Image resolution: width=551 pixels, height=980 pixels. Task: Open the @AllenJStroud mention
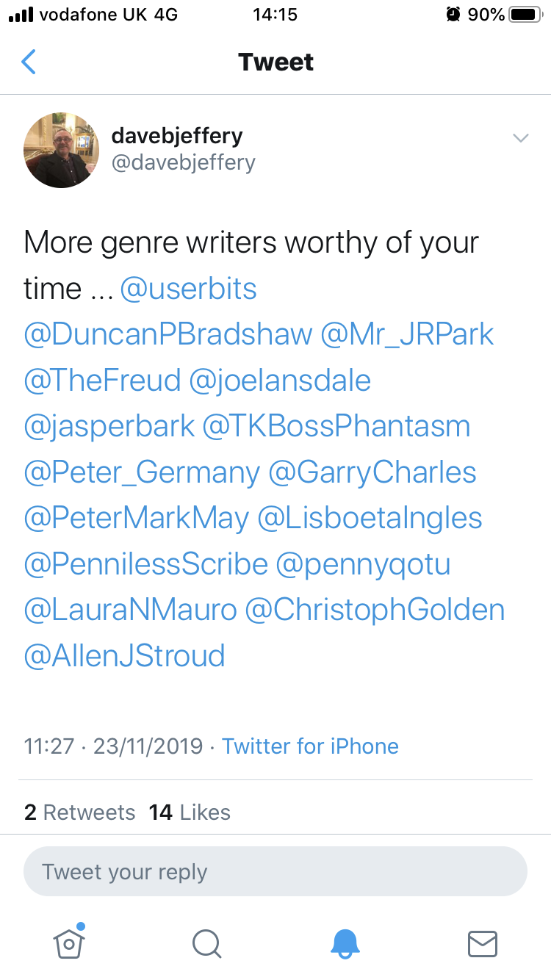coord(124,655)
